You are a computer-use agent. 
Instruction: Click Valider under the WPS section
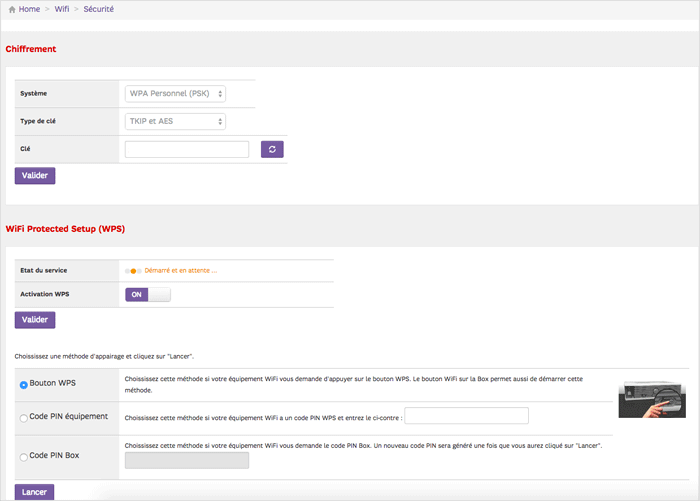[x=35, y=320]
